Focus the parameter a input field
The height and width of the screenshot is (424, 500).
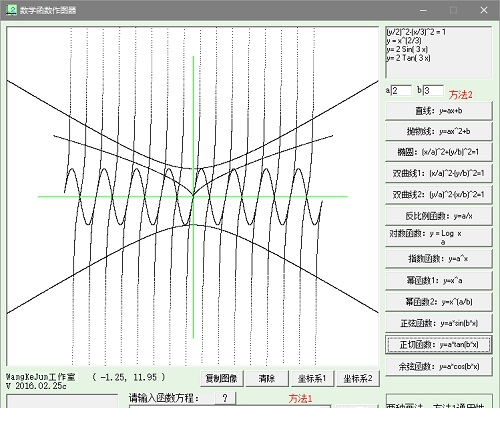(401, 90)
